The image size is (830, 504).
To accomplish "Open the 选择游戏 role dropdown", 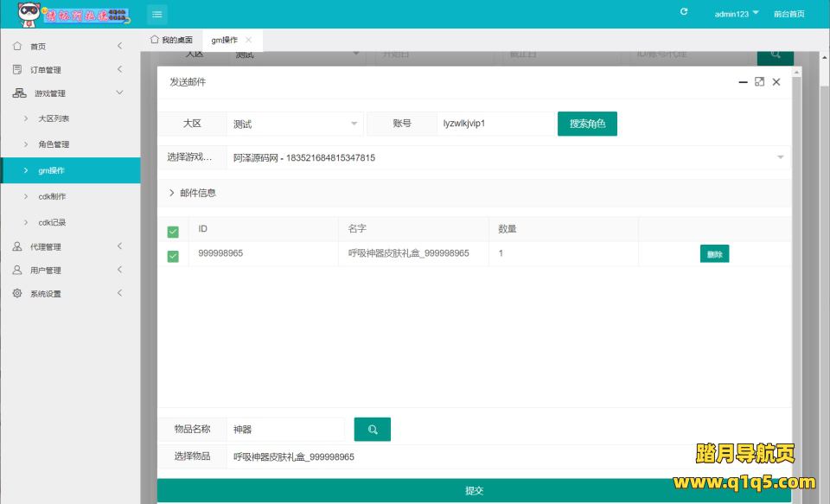I will (x=508, y=158).
